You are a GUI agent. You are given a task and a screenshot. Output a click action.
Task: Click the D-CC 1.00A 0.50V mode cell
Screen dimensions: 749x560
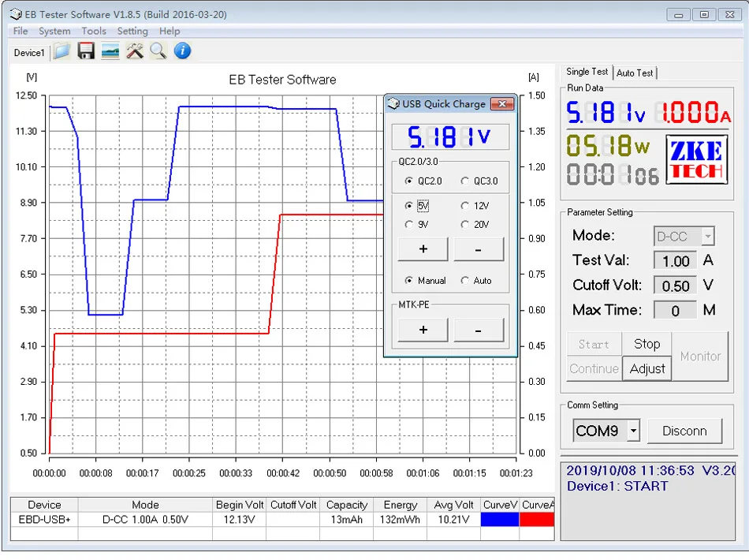tap(145, 520)
